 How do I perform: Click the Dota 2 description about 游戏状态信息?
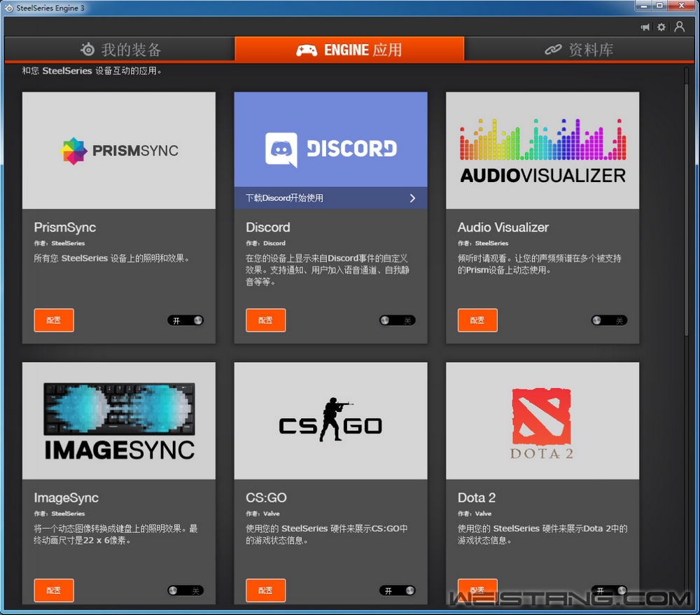point(542,534)
